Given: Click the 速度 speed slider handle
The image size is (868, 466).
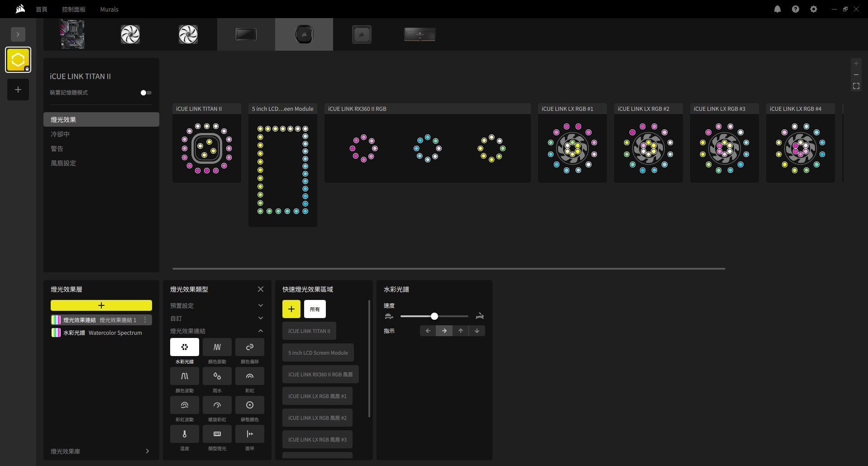Looking at the screenshot, I should (x=434, y=316).
